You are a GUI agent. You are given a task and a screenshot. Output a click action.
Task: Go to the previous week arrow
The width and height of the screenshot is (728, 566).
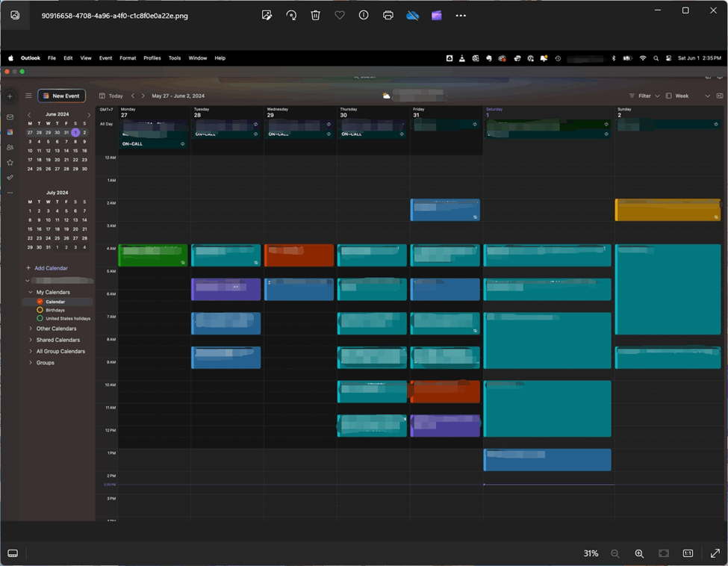point(133,96)
